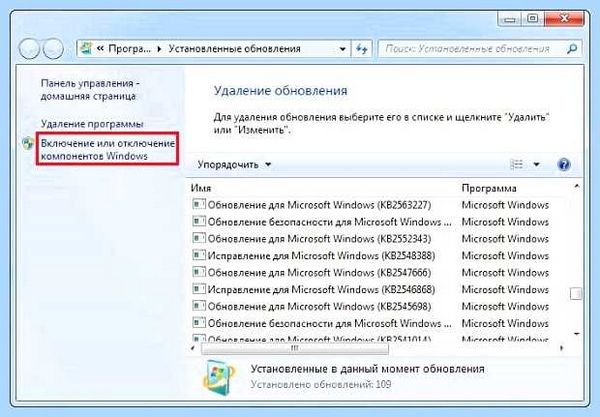This screenshot has height=417, width=600.
Task: Click icon of hotfix KB2548388
Action: pos(199,255)
